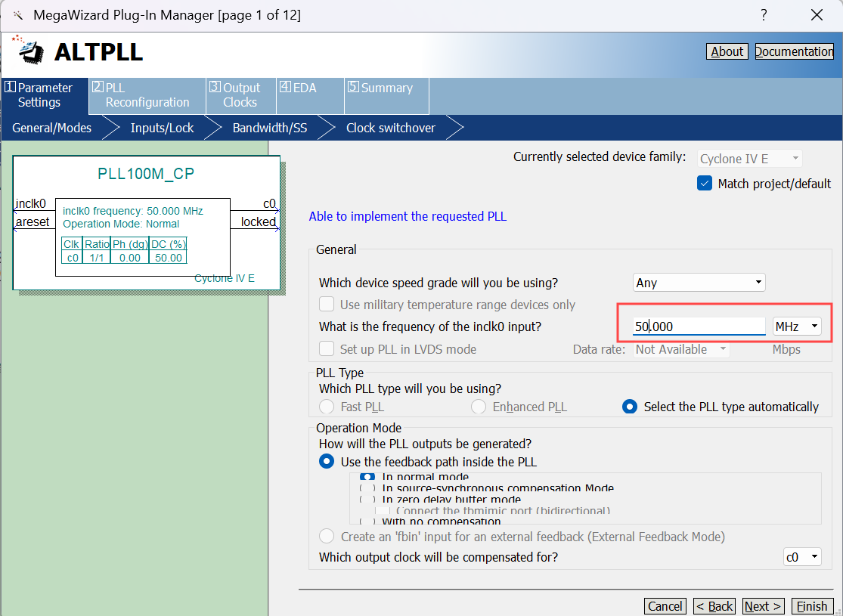Image resolution: width=843 pixels, height=616 pixels.
Task: Switch to PLL Reconfiguration tab
Action: pos(147,95)
